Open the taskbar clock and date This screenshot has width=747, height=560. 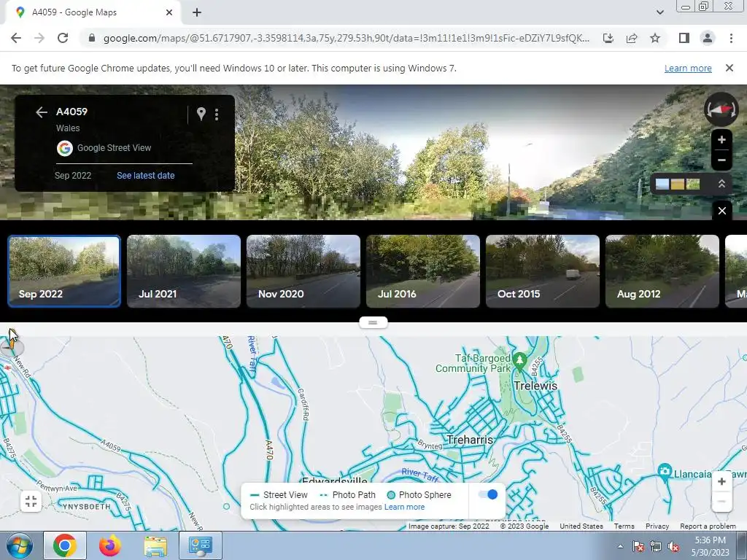click(711, 546)
